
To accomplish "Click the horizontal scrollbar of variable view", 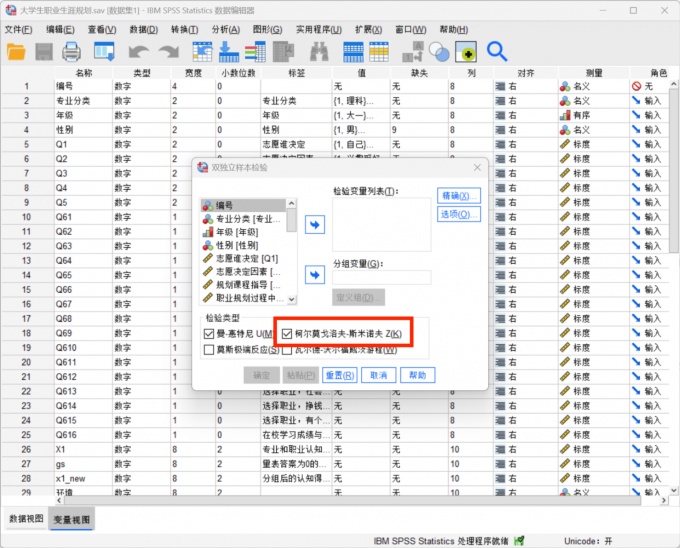I will 352,501.
